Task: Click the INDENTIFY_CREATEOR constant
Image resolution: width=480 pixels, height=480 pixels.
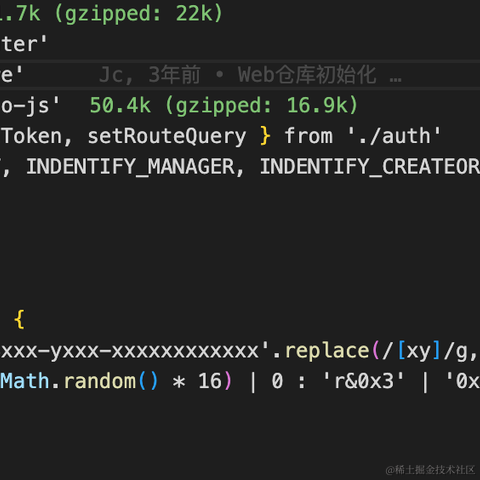Action: tap(370, 167)
